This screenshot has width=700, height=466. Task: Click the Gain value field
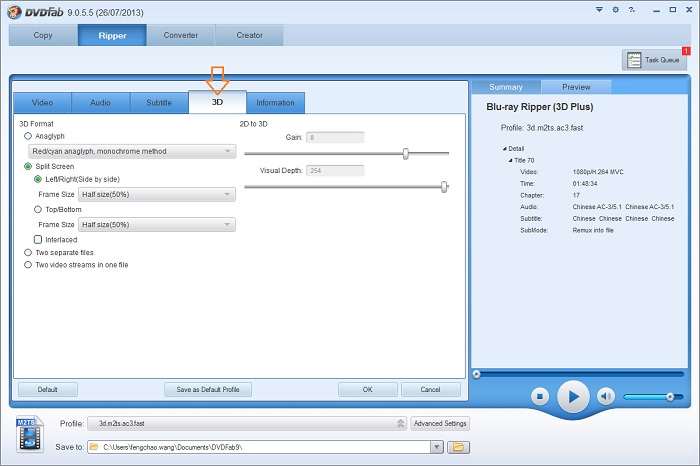point(335,137)
